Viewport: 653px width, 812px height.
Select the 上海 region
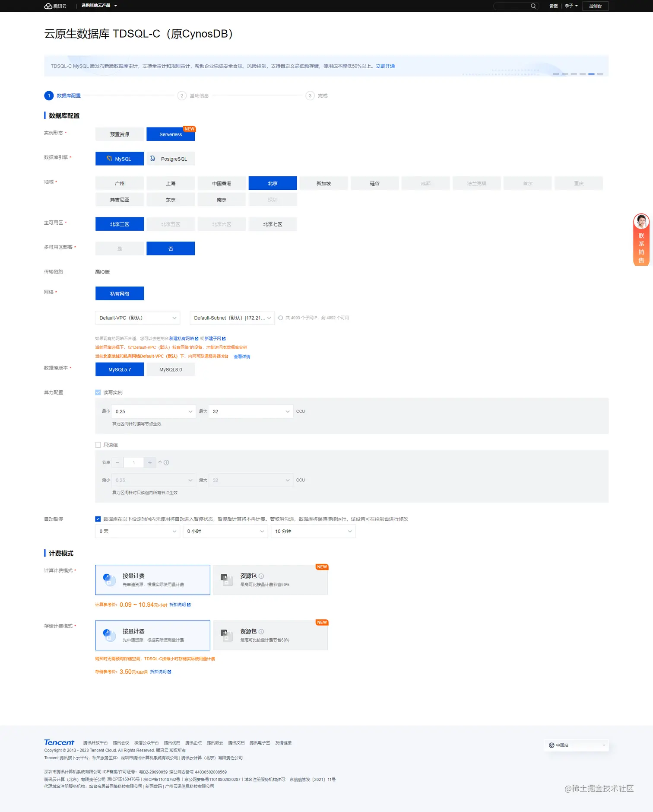point(171,183)
